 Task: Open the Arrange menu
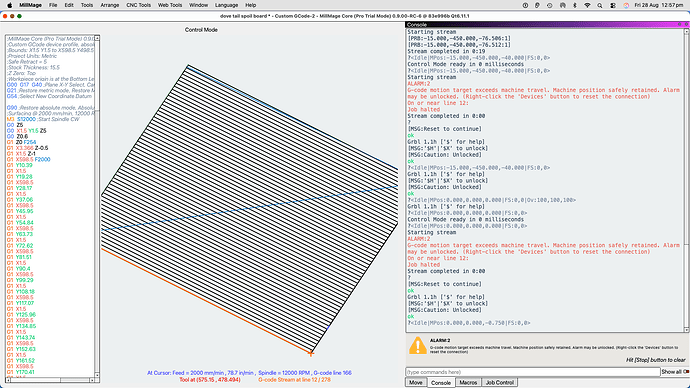110,5
